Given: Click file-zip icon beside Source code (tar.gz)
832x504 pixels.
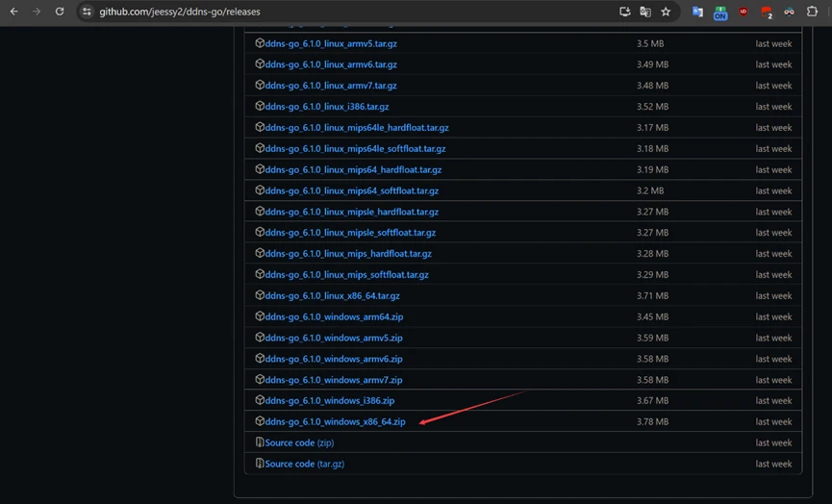Looking at the screenshot, I should [260, 464].
